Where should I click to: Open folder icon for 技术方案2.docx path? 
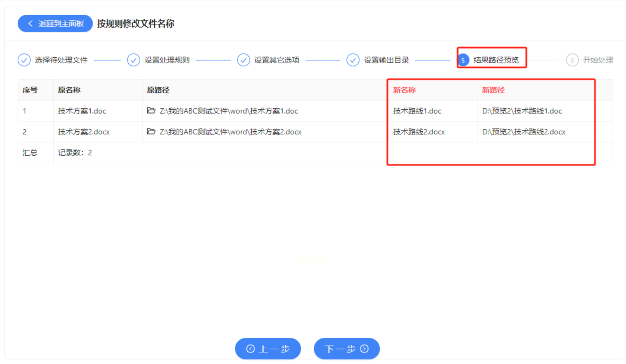click(151, 132)
